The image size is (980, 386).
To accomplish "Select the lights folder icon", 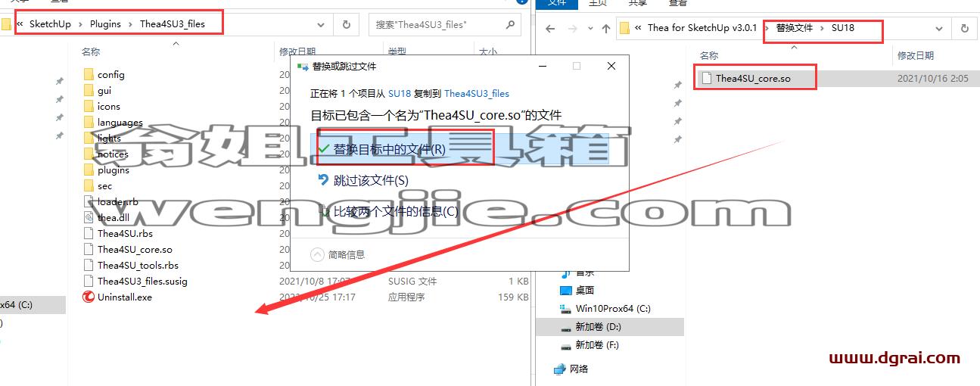I will click(x=89, y=138).
